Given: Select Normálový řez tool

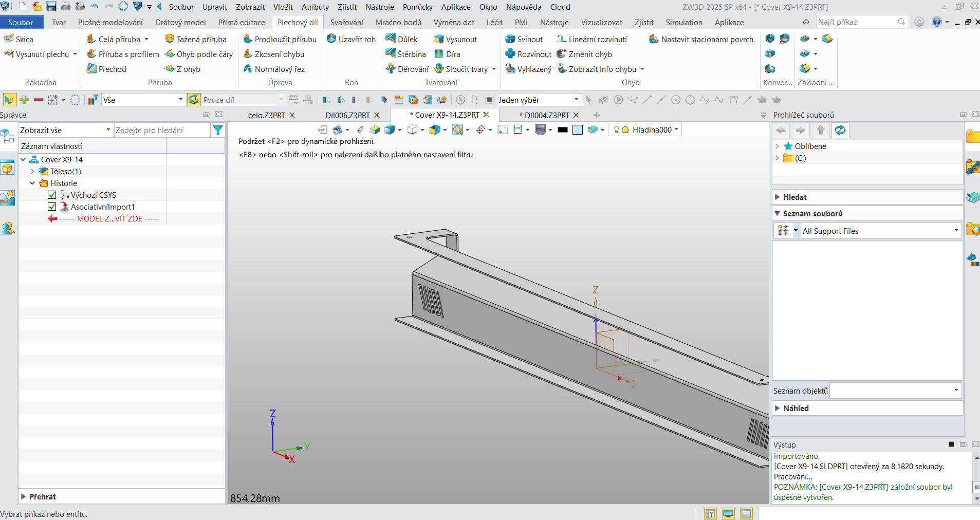Looking at the screenshot, I should [274, 69].
